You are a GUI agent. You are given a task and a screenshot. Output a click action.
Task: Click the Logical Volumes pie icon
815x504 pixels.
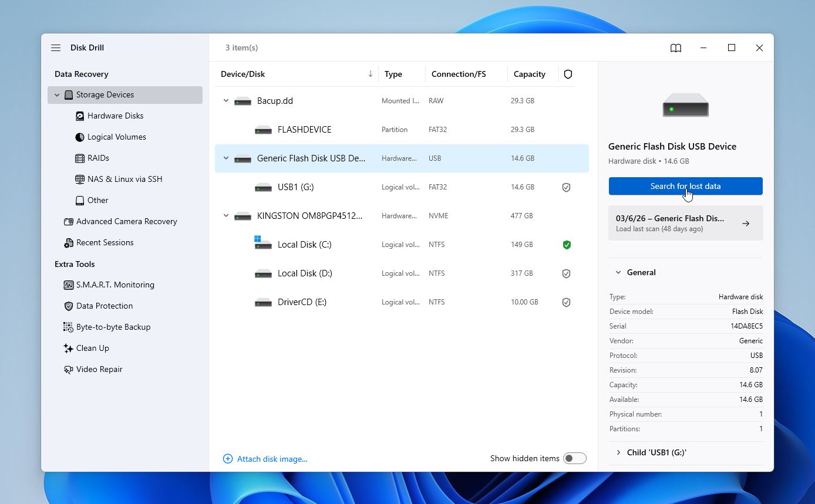coord(80,137)
